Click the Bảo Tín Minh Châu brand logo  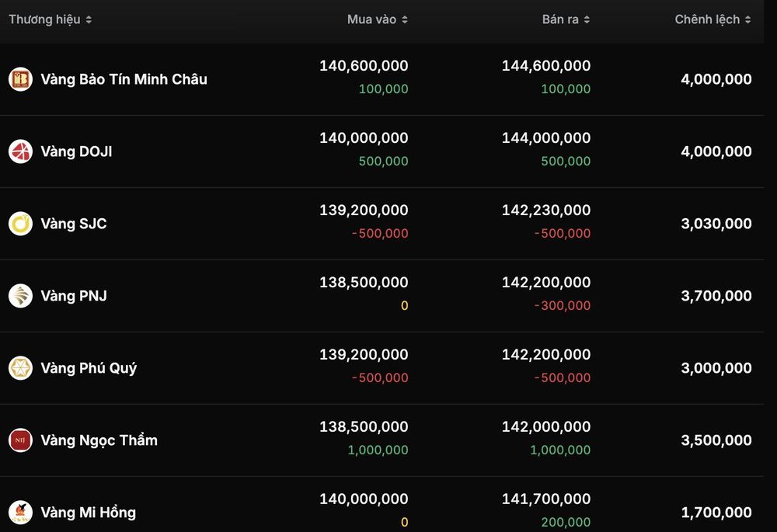[20, 79]
